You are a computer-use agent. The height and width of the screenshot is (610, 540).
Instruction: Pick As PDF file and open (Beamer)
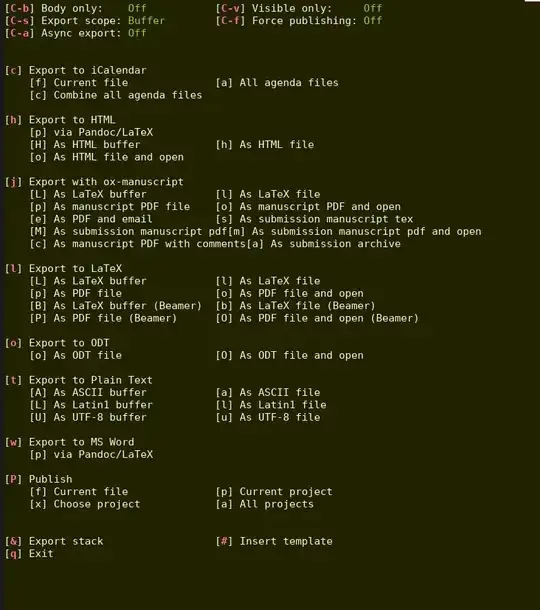click(x=317, y=318)
